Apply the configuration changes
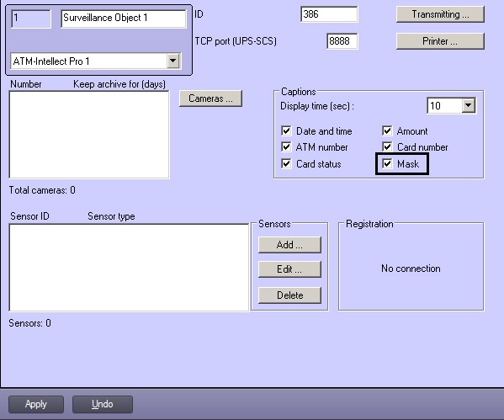504x420 pixels. coord(36,404)
